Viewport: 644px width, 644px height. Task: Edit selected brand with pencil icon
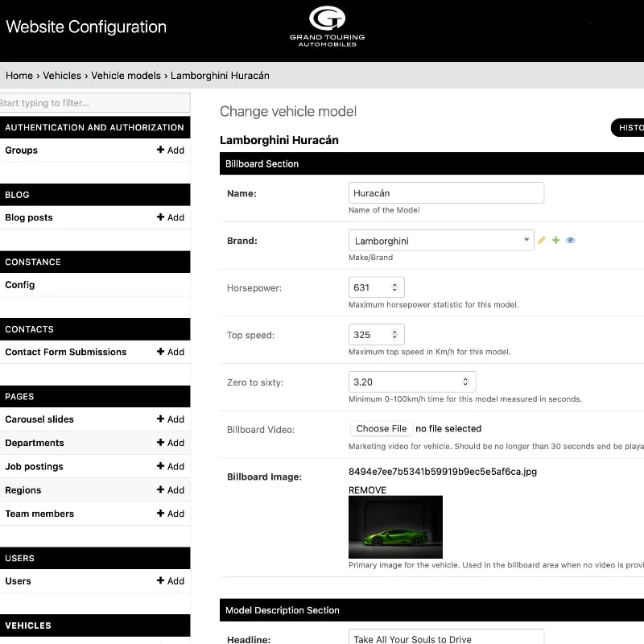point(541,240)
